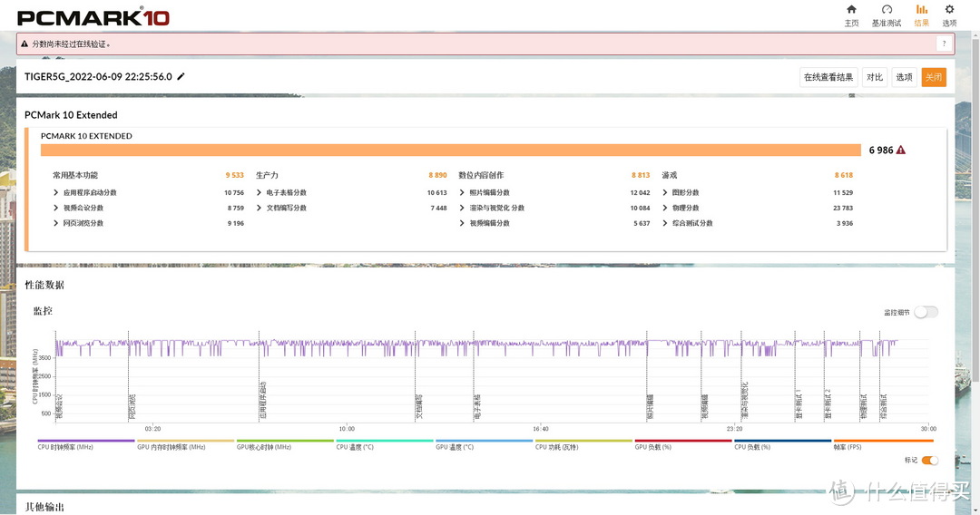Select the CPU 时钟频率 (MHz) purple legend
Viewport: 980px width, 515px height.
(85, 444)
